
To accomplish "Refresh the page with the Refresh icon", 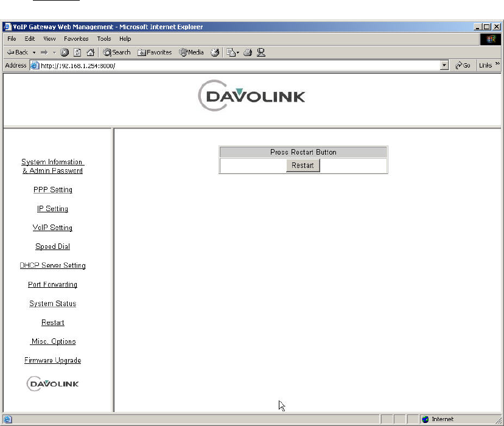I will pos(77,52).
